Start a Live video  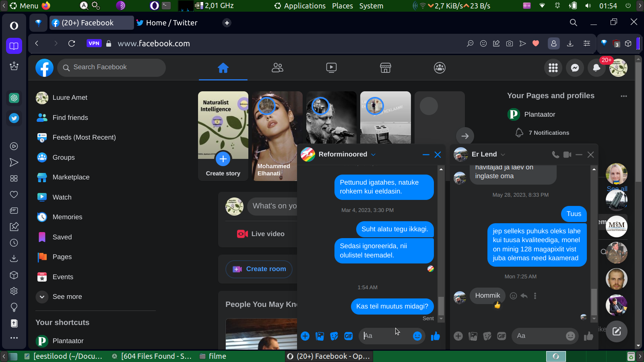[261, 234]
